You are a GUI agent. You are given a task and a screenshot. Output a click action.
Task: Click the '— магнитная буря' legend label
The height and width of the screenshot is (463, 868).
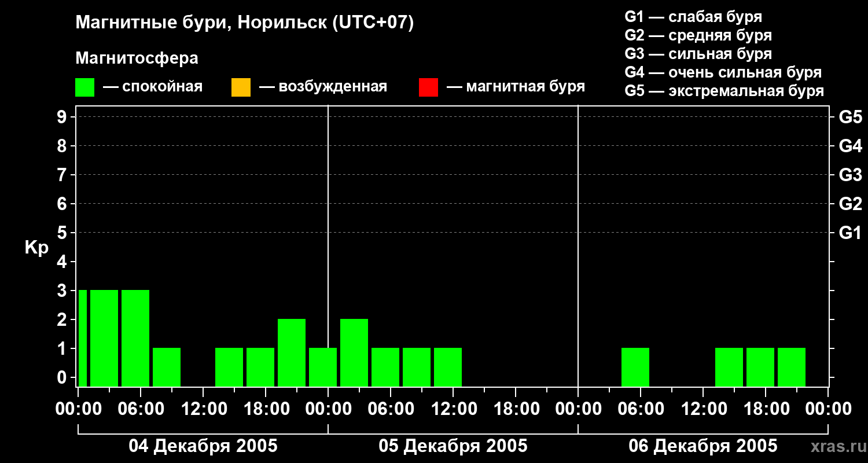(x=516, y=87)
